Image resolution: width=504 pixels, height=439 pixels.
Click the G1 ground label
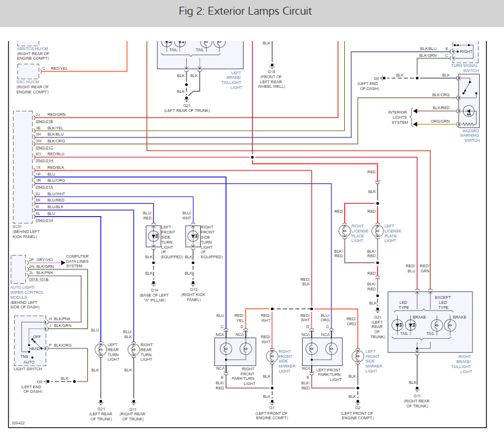[x=272, y=408]
